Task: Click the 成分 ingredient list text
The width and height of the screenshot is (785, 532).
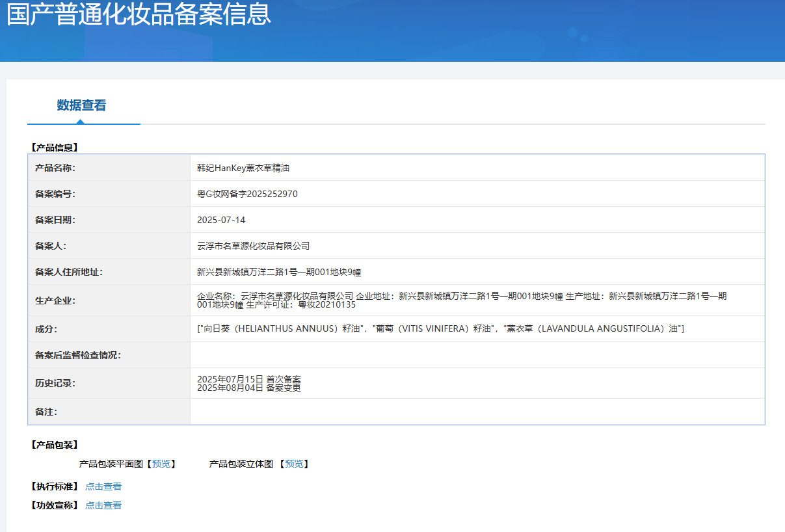Action: click(440, 329)
